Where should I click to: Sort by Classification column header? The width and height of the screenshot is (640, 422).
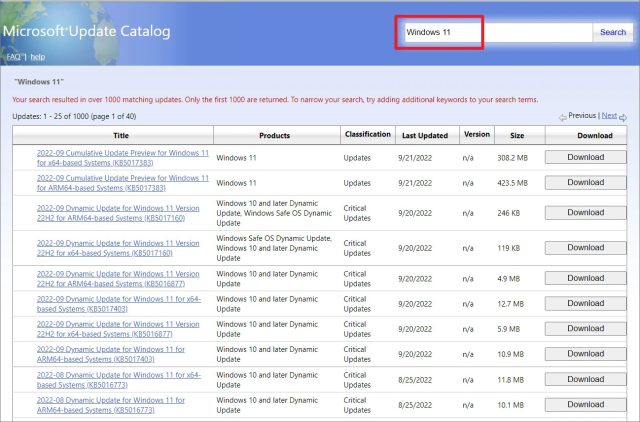tap(367, 135)
